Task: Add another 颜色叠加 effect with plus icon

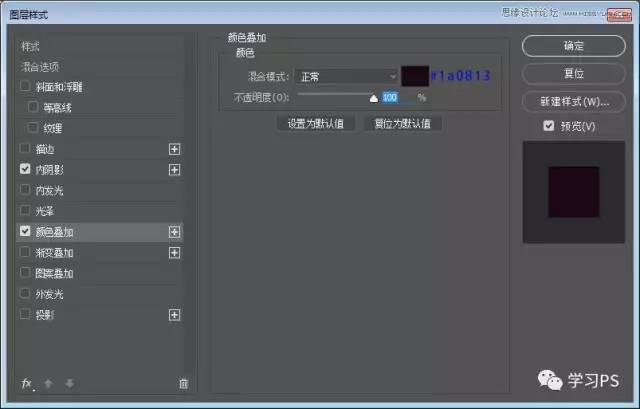Action: [x=175, y=232]
